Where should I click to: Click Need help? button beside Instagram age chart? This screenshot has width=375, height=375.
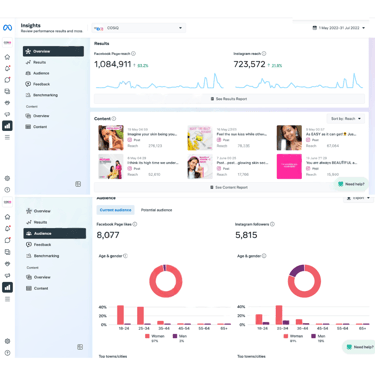[x=359, y=347]
